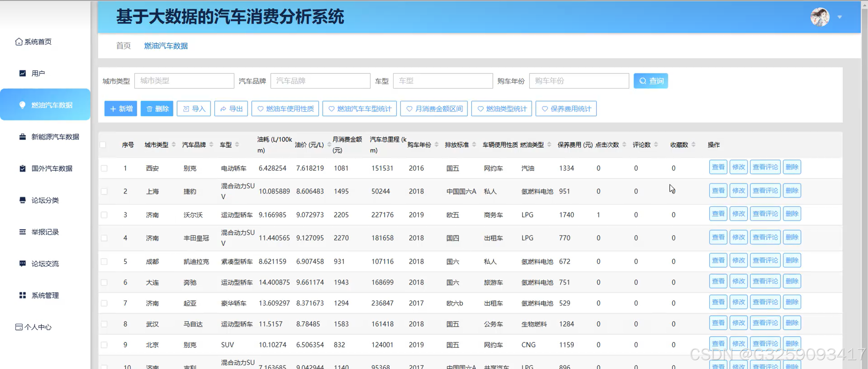The width and height of the screenshot is (868, 369).
Task: Open 国外汽车数据 menu item
Action: pyautogui.click(x=45, y=168)
